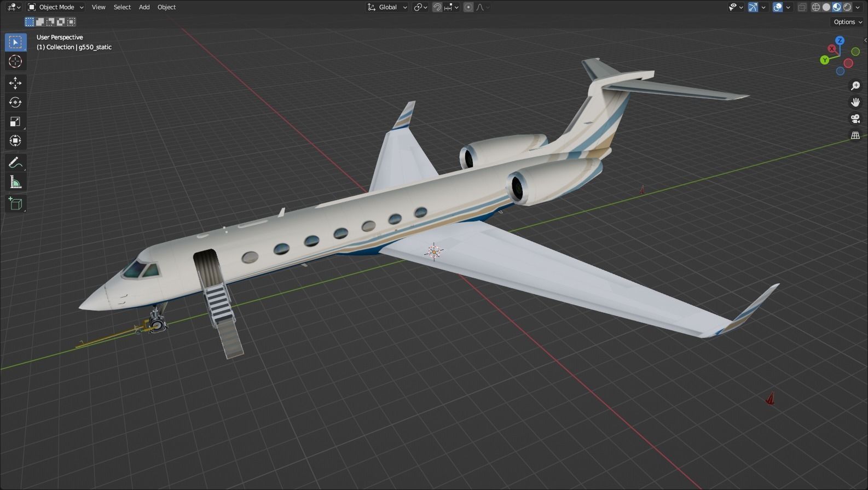Switch to Rendered viewport shading
Image resolution: width=868 pixels, height=490 pixels.
847,7
